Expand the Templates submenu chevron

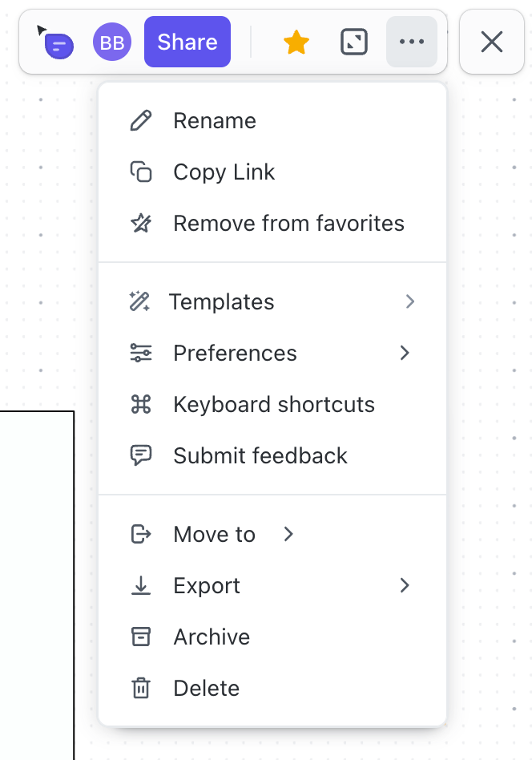[410, 301]
